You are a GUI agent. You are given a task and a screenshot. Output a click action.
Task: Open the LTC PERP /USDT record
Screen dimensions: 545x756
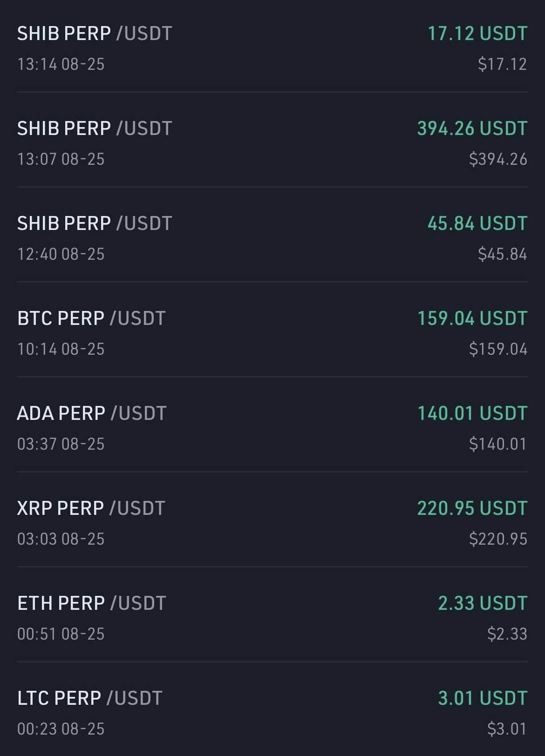(90, 699)
